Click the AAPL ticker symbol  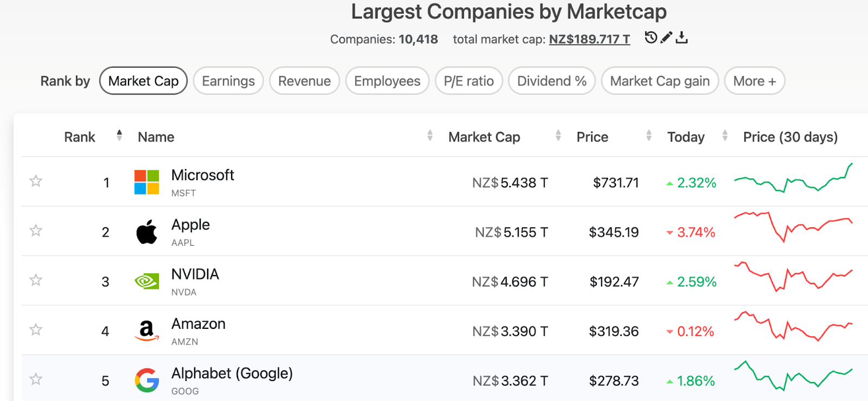tap(183, 243)
